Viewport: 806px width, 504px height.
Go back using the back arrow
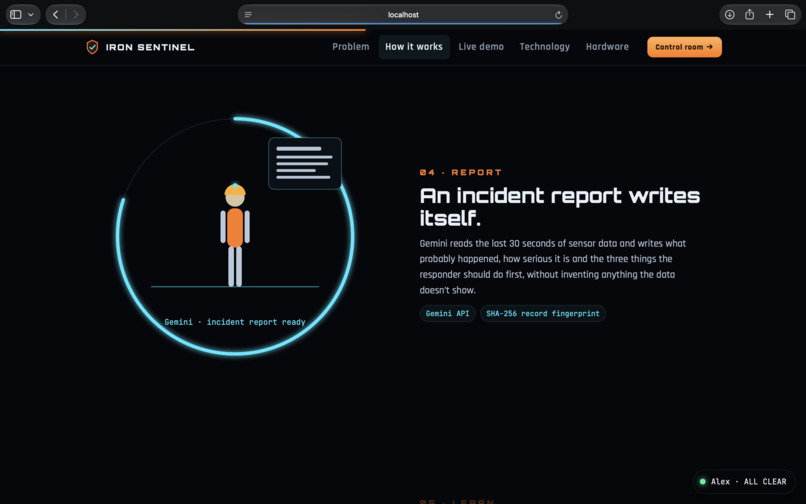(x=56, y=14)
